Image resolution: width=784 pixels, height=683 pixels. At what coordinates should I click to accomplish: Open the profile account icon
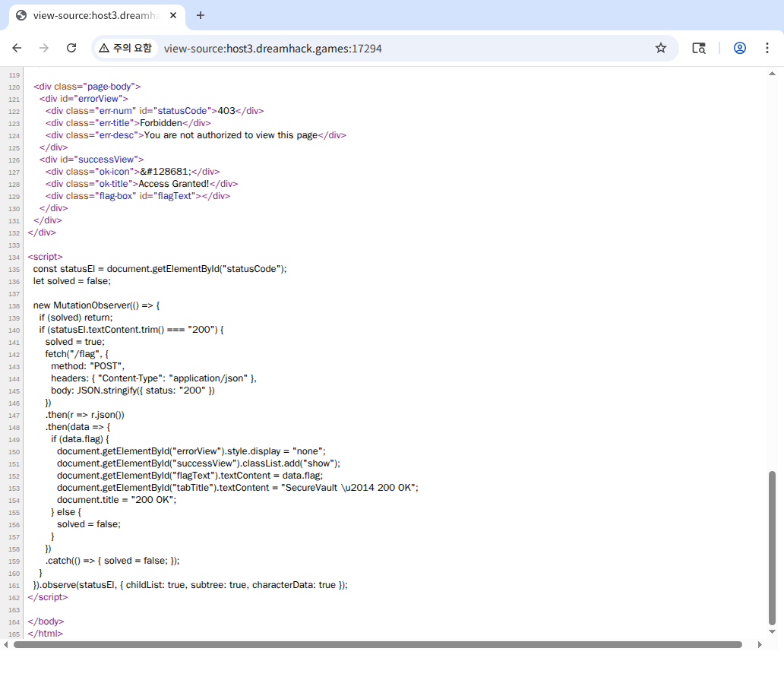pos(739,48)
